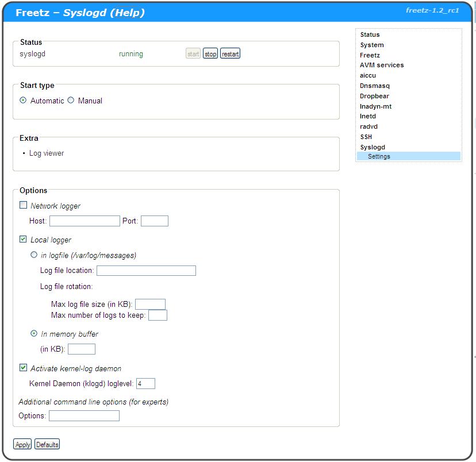The height and width of the screenshot is (462, 476).
Task: Select Settings under Syslogd
Action: click(x=379, y=156)
